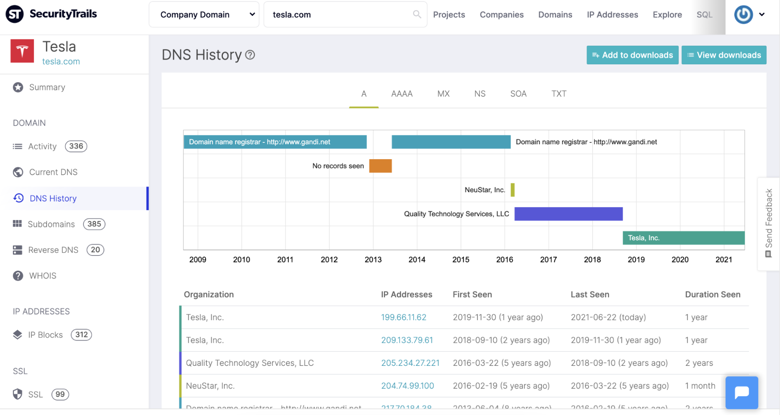Click the Last Seen column header
The width and height of the screenshot is (780, 415).
coord(589,295)
